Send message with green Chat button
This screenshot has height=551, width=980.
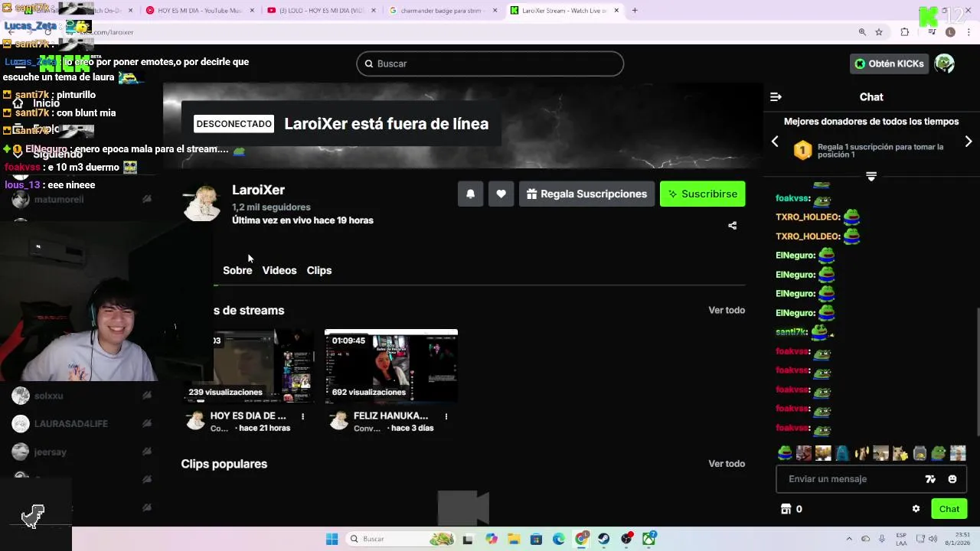click(x=949, y=509)
